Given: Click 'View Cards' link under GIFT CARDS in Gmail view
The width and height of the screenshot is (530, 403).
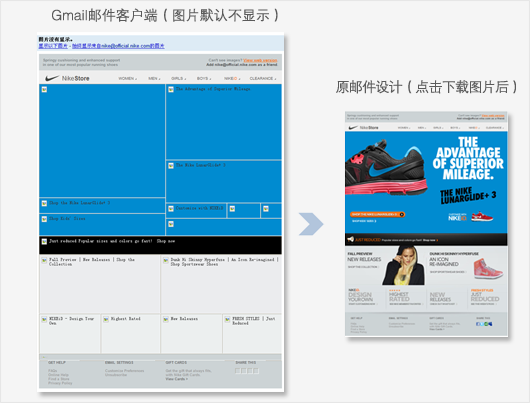Looking at the screenshot, I should click(176, 379).
